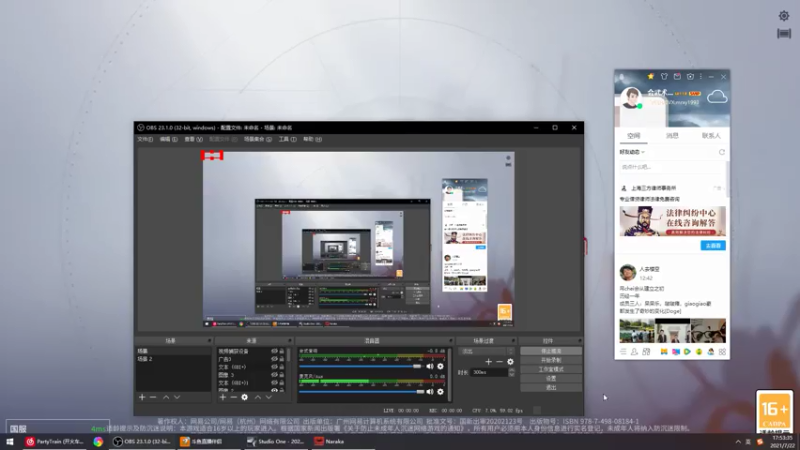Open the QQ main menu hamburger icon
The height and width of the screenshot is (450, 800).
(623, 352)
